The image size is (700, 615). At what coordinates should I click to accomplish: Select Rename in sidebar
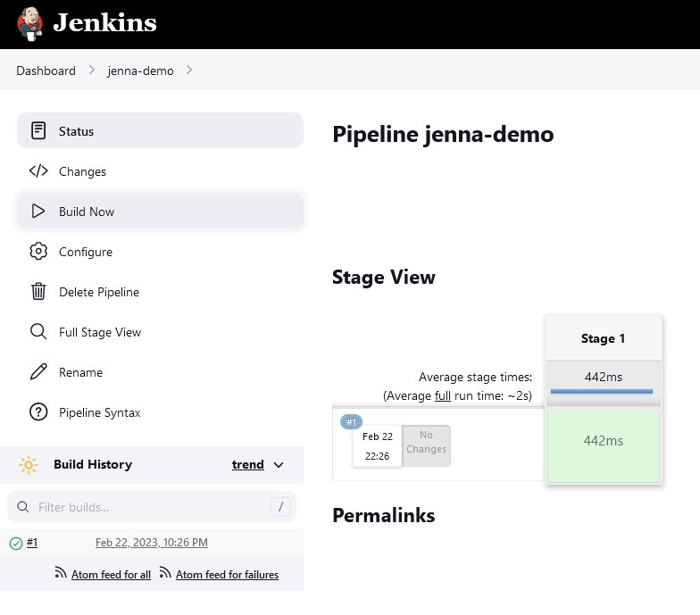(x=161, y=372)
